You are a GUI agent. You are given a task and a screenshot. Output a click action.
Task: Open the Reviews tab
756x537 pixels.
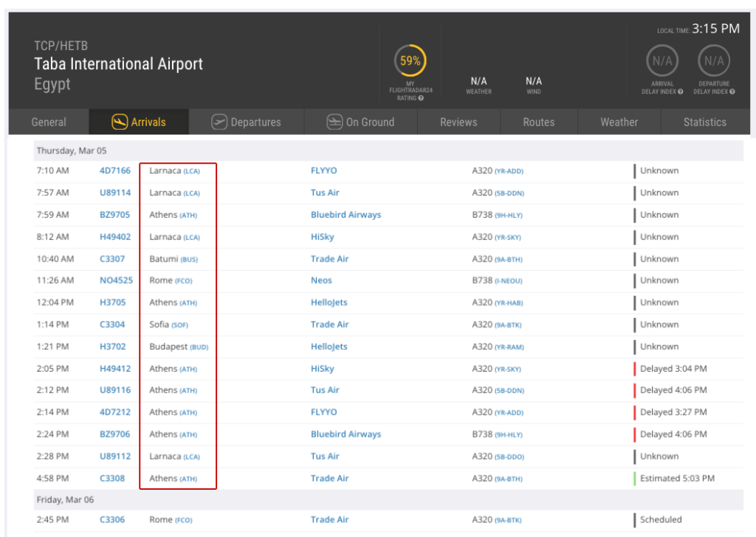pos(458,122)
